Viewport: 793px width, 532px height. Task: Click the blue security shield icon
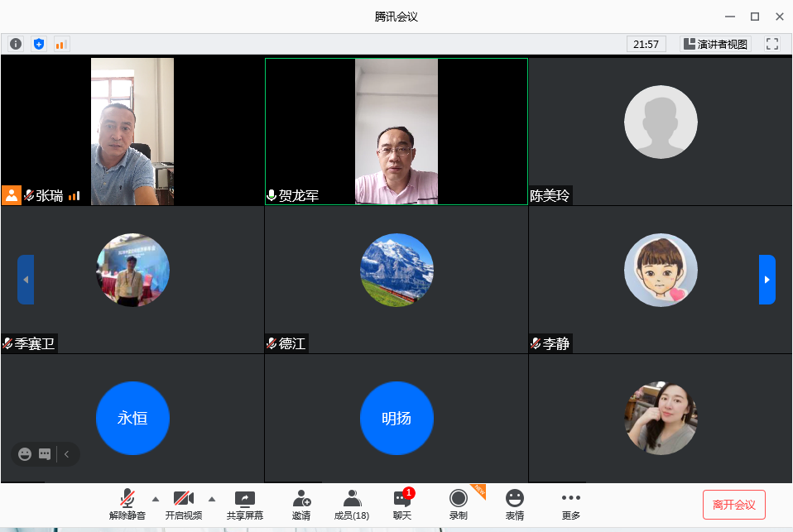click(39, 44)
